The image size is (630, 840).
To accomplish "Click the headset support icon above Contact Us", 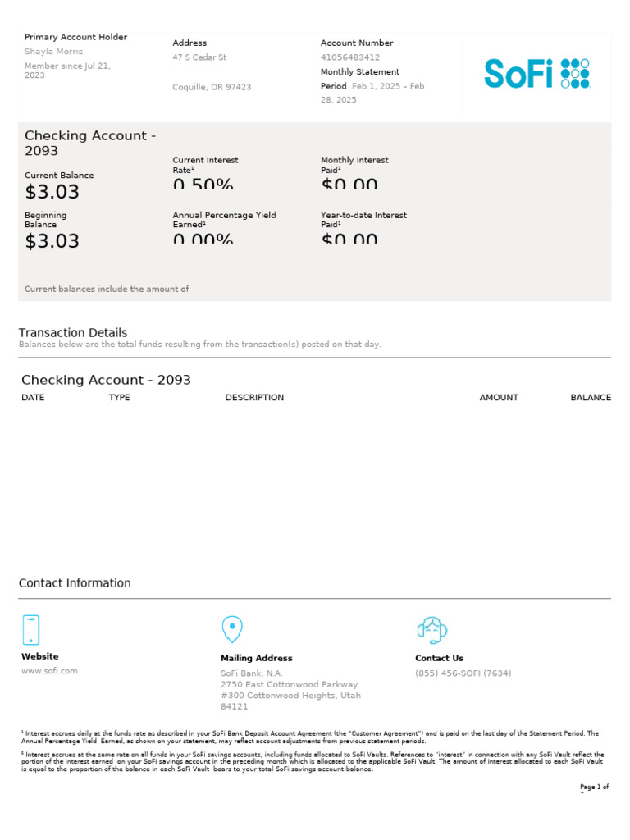I will click(431, 630).
